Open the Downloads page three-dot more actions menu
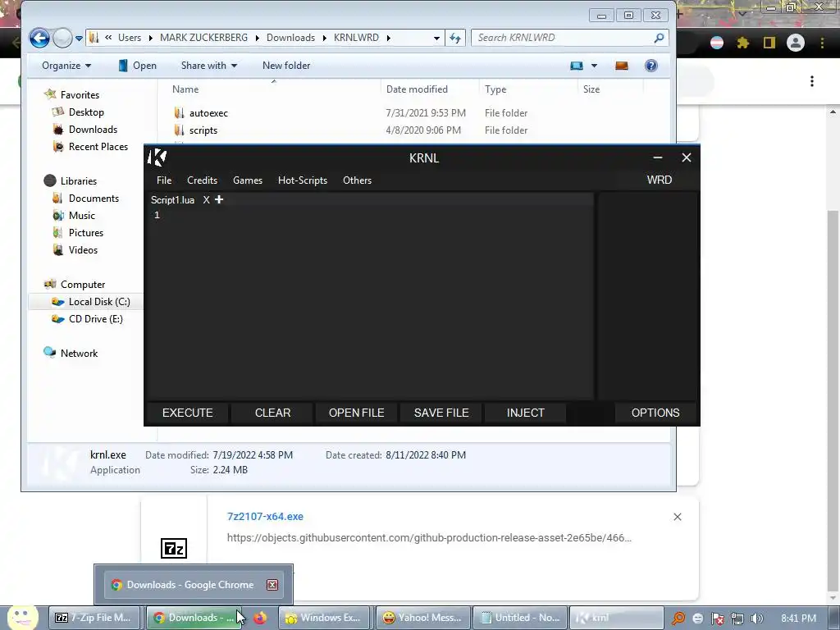This screenshot has width=840, height=630. point(812,81)
